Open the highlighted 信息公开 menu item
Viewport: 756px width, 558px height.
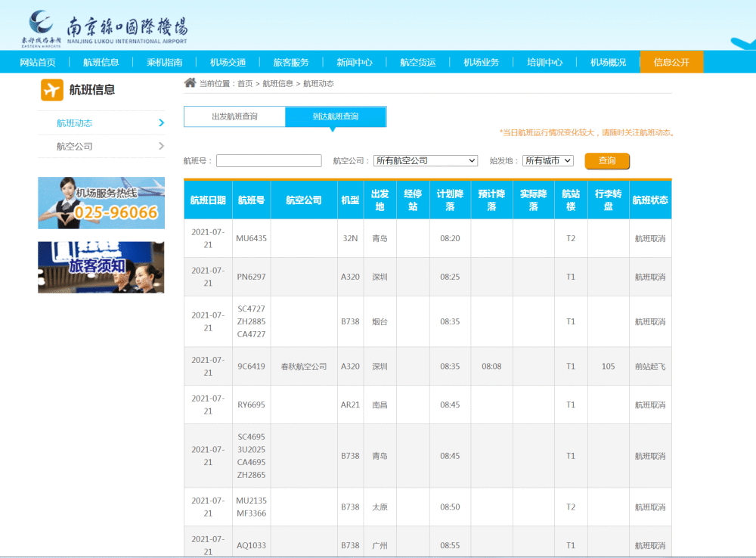671,62
